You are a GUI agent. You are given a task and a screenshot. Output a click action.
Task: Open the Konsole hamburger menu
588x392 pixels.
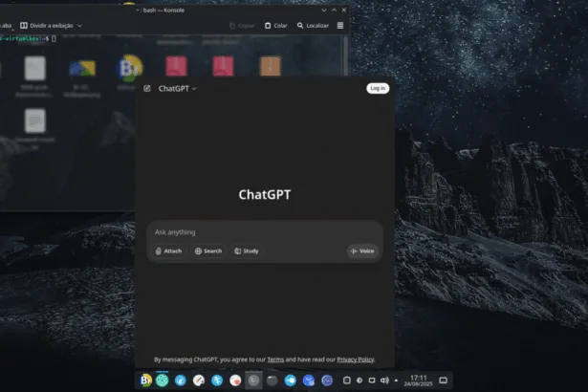pos(340,26)
